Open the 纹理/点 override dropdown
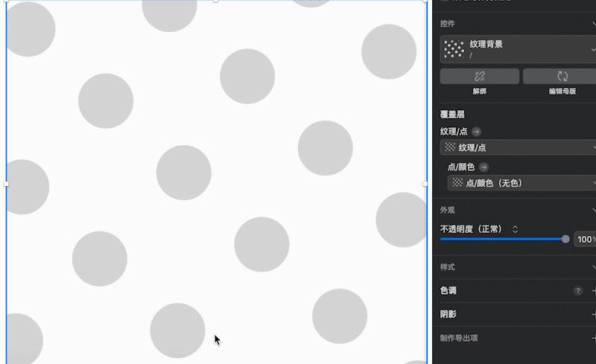Screen dimensions: 596x364 tap(518, 147)
